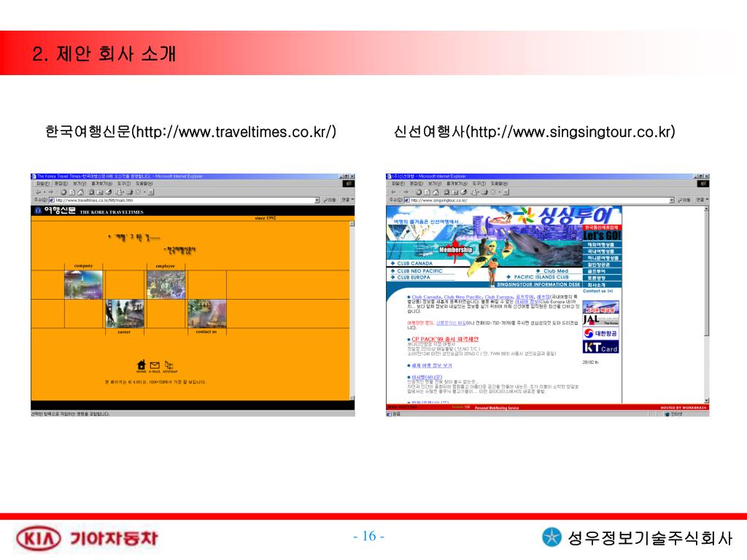Click History icon in traveltimes browser toolbar
Viewport: 747px width, 560px height.
[109, 192]
